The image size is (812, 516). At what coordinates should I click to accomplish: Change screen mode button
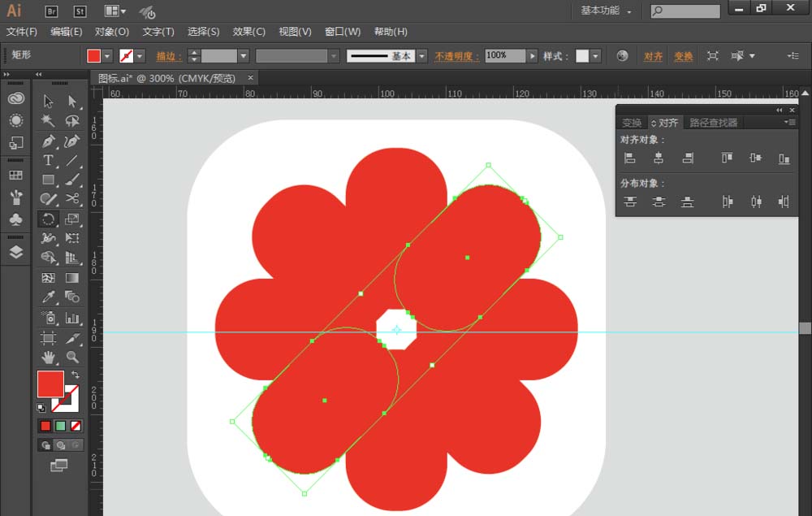pos(59,465)
